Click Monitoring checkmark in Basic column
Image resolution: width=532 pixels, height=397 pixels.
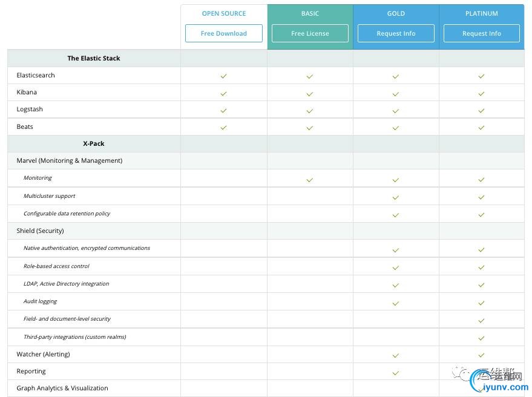click(309, 180)
